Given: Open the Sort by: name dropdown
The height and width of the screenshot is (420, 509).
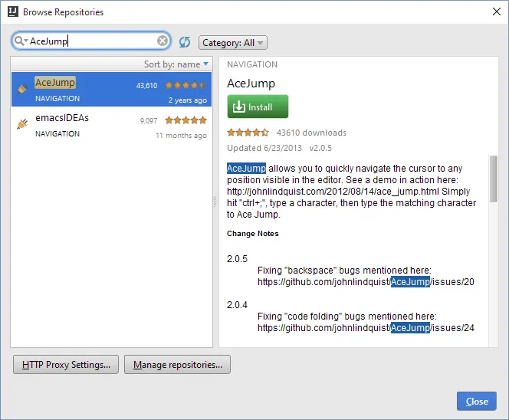Looking at the screenshot, I should pos(176,64).
